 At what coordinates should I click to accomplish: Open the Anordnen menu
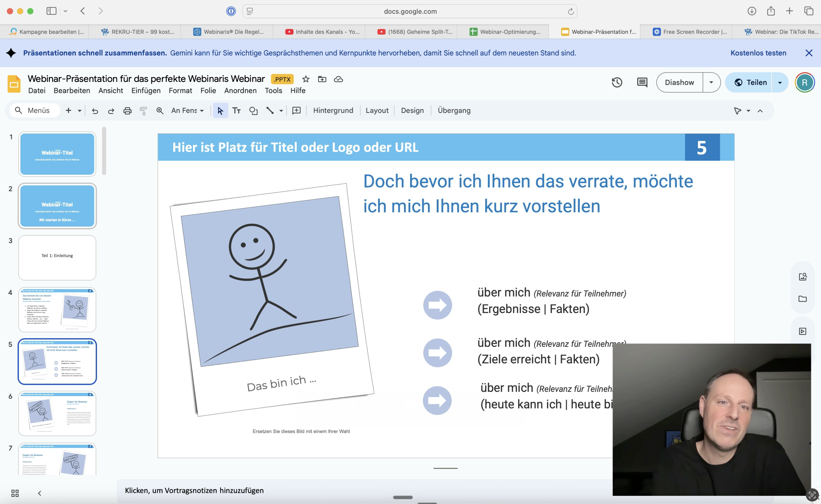[241, 91]
